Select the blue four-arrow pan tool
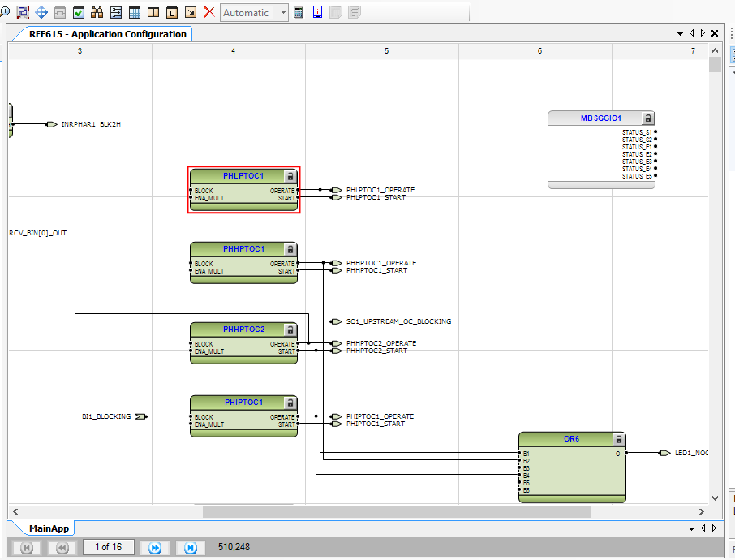 (x=41, y=12)
